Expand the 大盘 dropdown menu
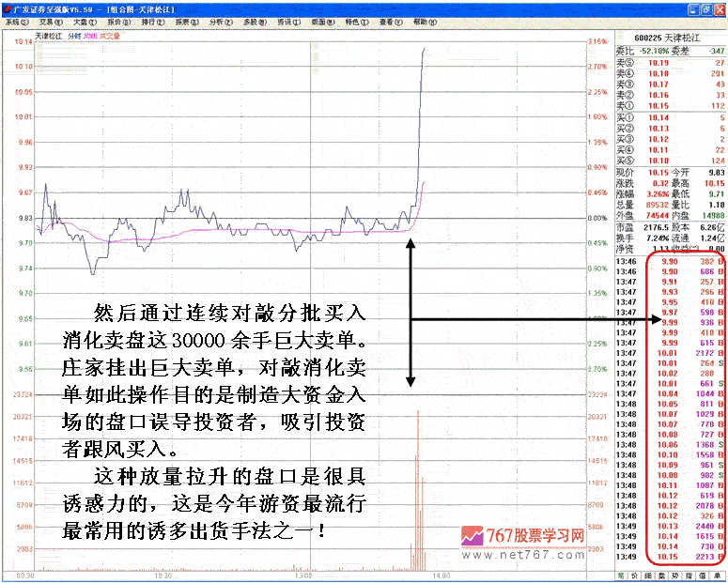Viewport: 728px width, 583px height. 83,21
